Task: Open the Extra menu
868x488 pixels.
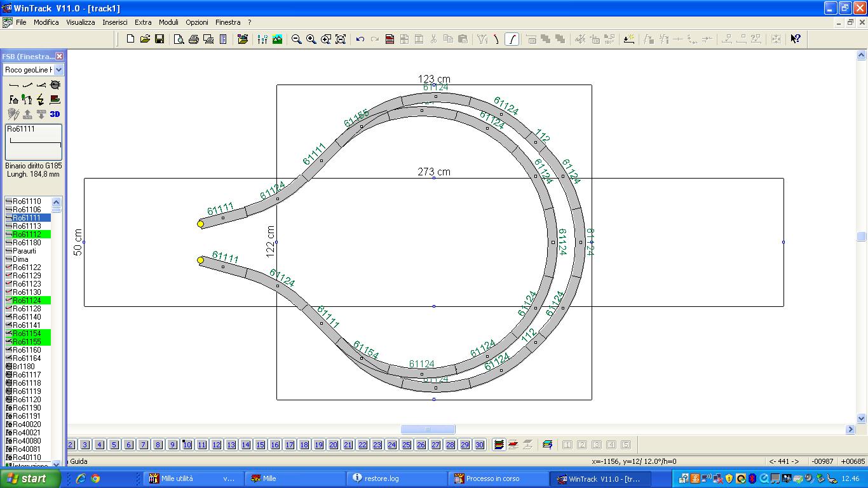Action: pyautogui.click(x=143, y=22)
